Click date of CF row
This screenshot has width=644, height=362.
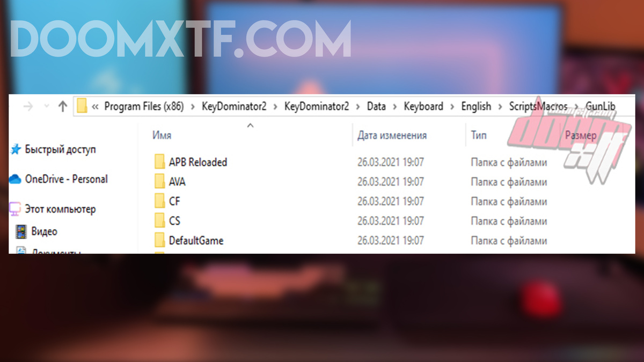391,202
